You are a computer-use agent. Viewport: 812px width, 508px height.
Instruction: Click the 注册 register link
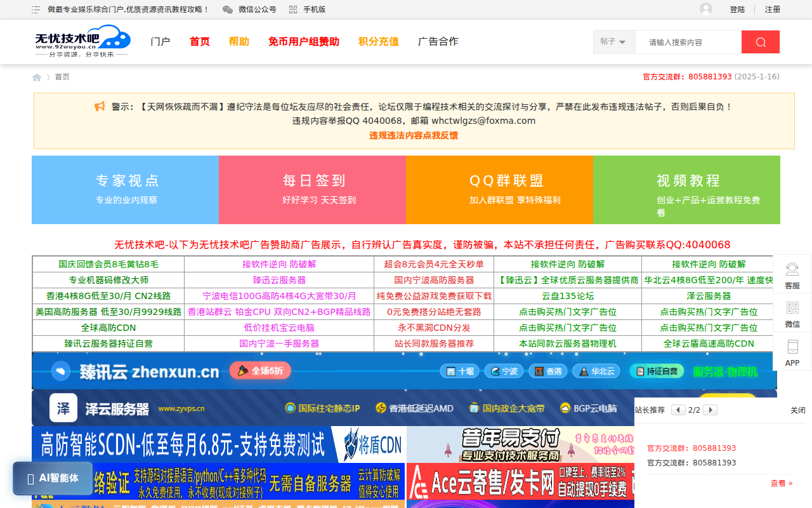[772, 10]
